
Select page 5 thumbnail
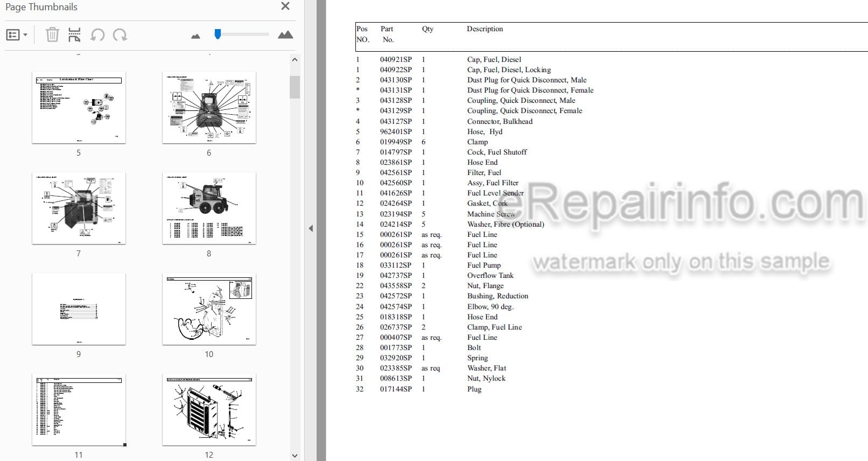click(x=79, y=108)
